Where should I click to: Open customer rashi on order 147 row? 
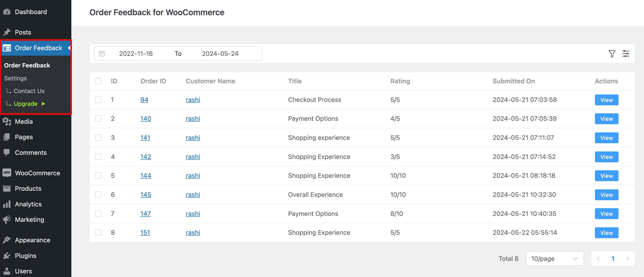(193, 214)
